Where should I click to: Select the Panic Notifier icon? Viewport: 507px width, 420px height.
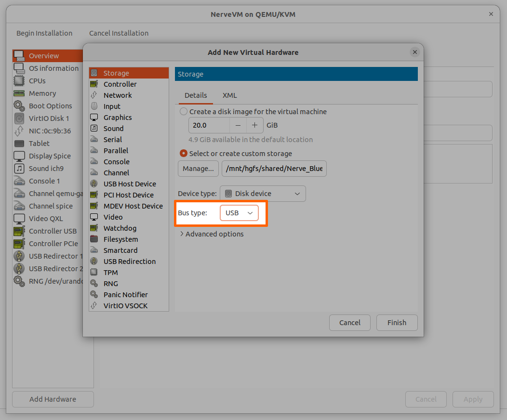(94, 295)
